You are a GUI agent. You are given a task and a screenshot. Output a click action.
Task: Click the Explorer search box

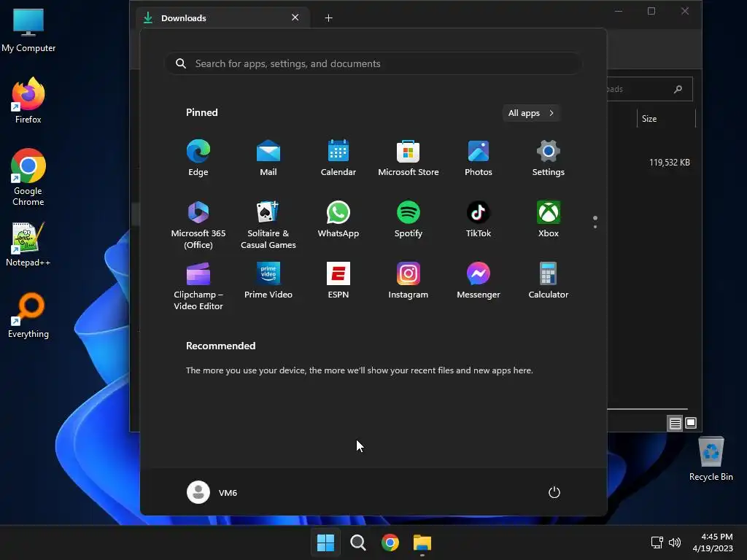point(649,89)
